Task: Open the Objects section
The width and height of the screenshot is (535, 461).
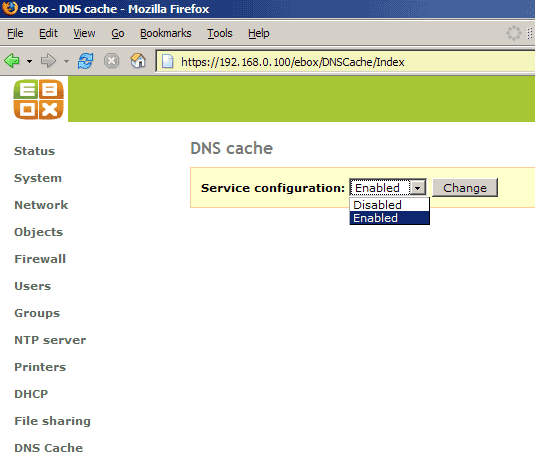Action: pos(39,232)
